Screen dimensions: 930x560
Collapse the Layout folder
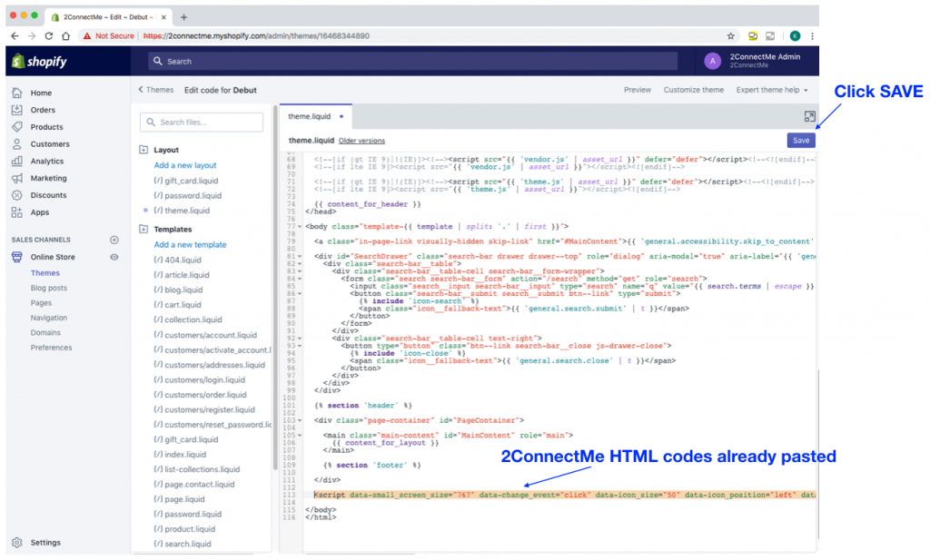[x=143, y=150]
